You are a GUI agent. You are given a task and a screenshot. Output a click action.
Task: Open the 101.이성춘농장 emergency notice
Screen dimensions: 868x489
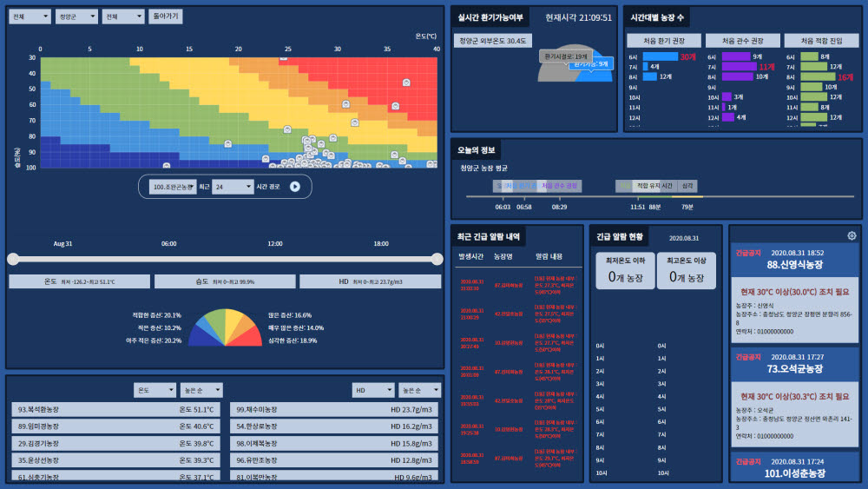tap(794, 467)
